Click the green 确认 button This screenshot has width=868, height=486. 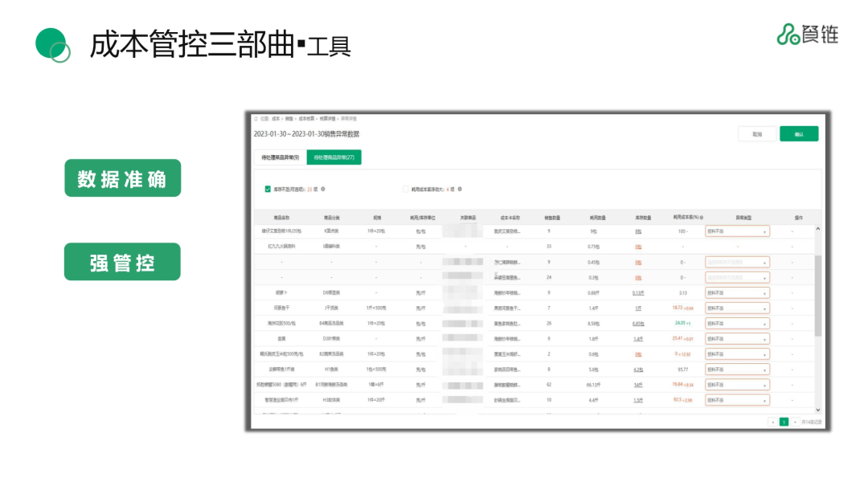tap(798, 134)
